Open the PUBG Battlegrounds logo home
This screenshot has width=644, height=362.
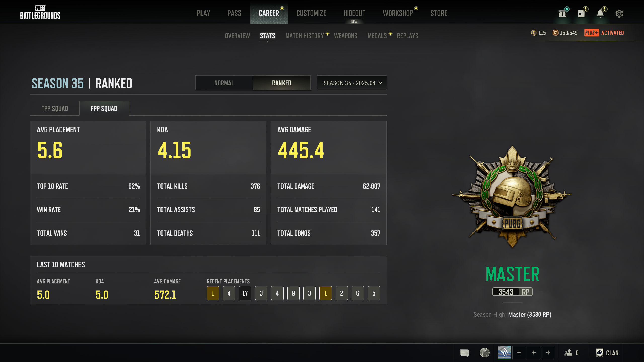(40, 12)
